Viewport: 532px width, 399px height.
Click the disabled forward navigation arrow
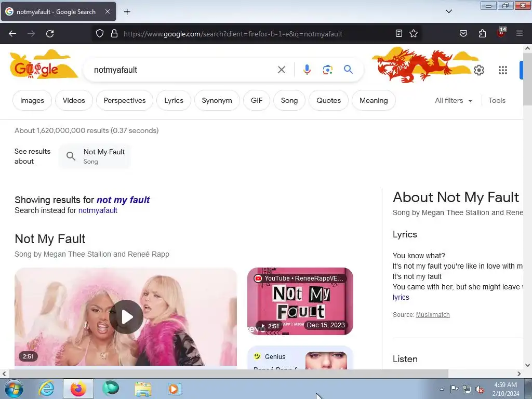coord(31,34)
